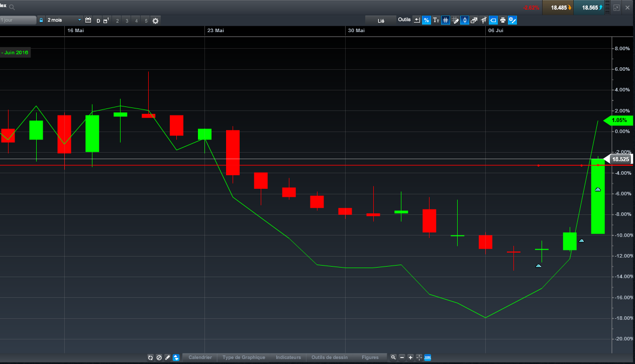Open the Calendrier tab

coord(200,357)
